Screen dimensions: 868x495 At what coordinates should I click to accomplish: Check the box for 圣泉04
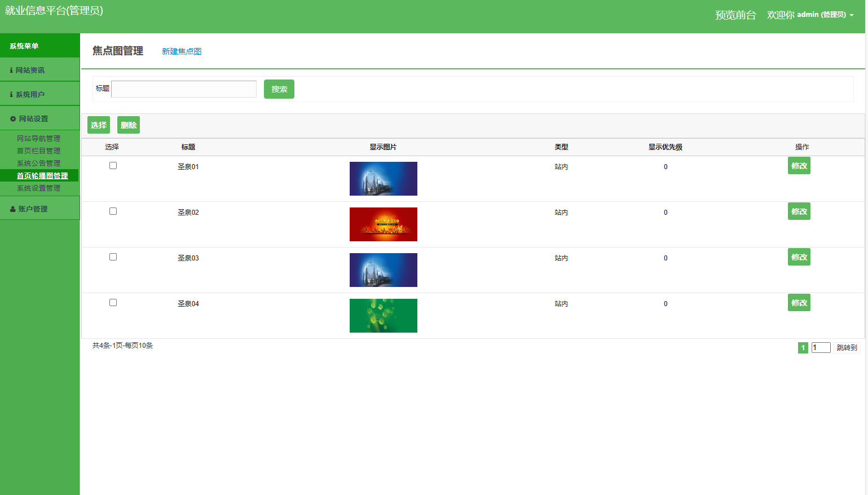coord(113,303)
